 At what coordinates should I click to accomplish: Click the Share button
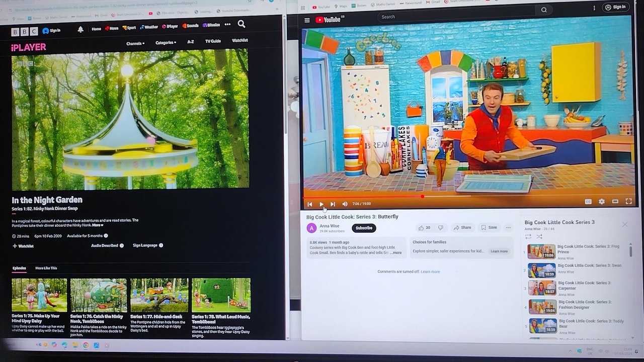462,228
